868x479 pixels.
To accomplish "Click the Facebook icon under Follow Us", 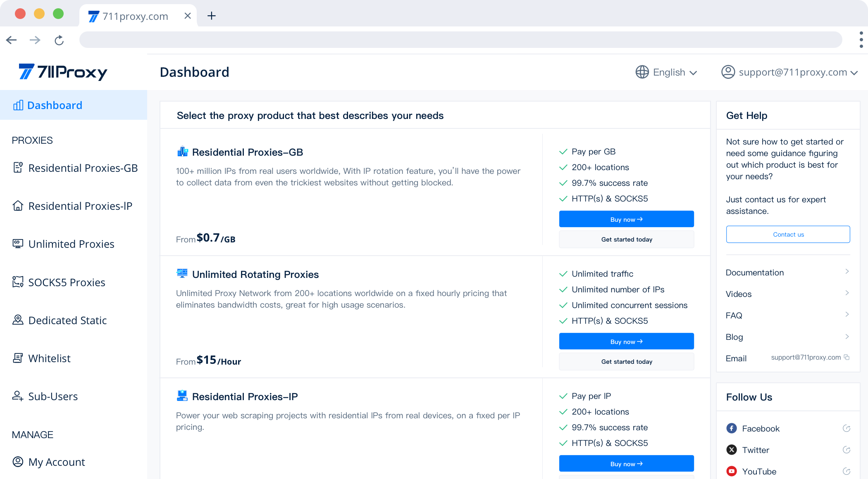I will (731, 428).
